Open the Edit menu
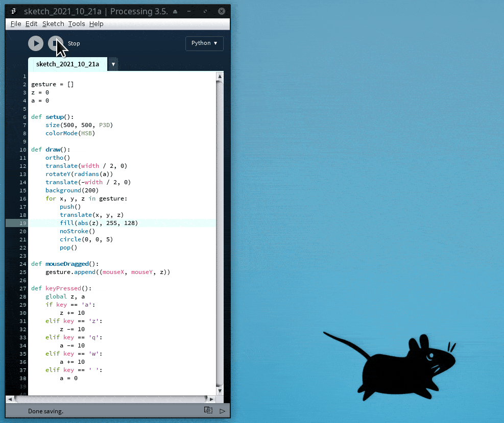 [x=31, y=24]
